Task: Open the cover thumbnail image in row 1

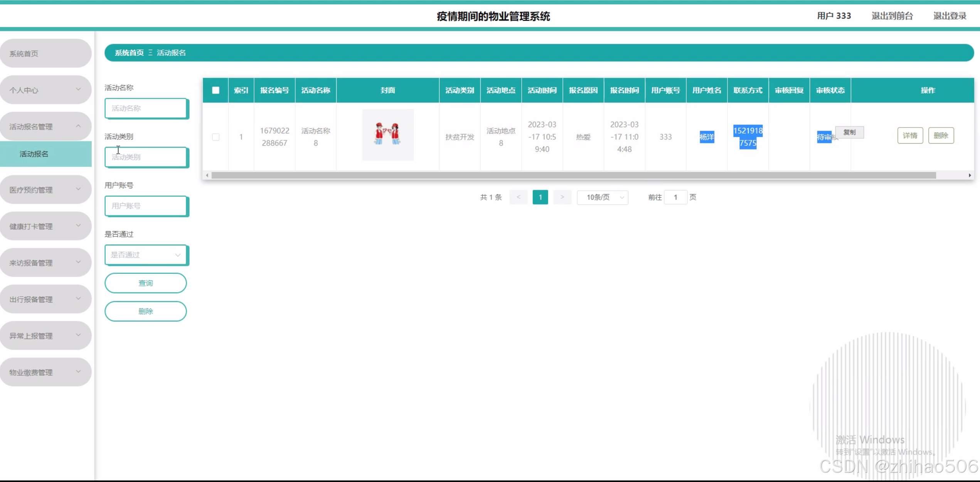Action: [387, 135]
